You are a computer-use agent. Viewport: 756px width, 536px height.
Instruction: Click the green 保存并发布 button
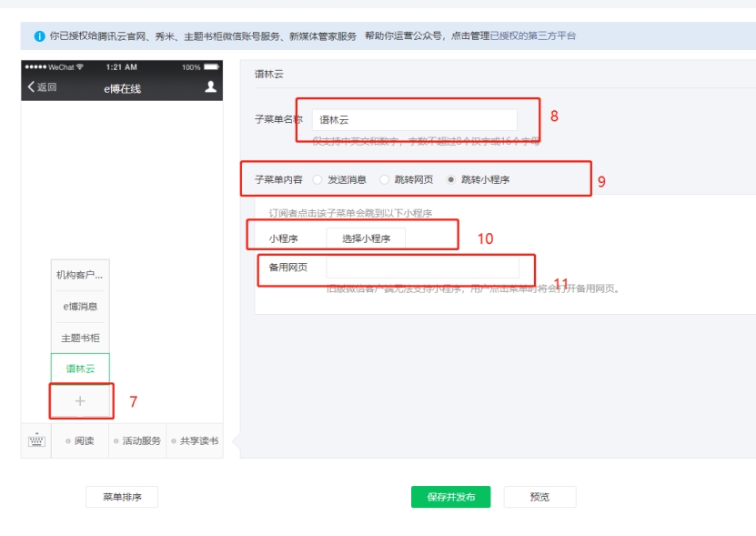pos(450,497)
